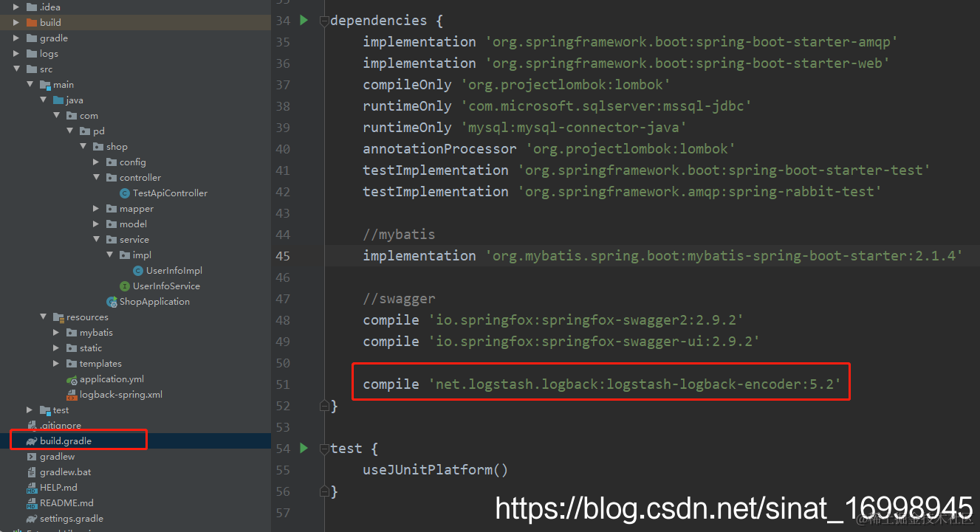This screenshot has height=532, width=980.
Task: Click the HELP.md markdown icon
Action: [32, 488]
